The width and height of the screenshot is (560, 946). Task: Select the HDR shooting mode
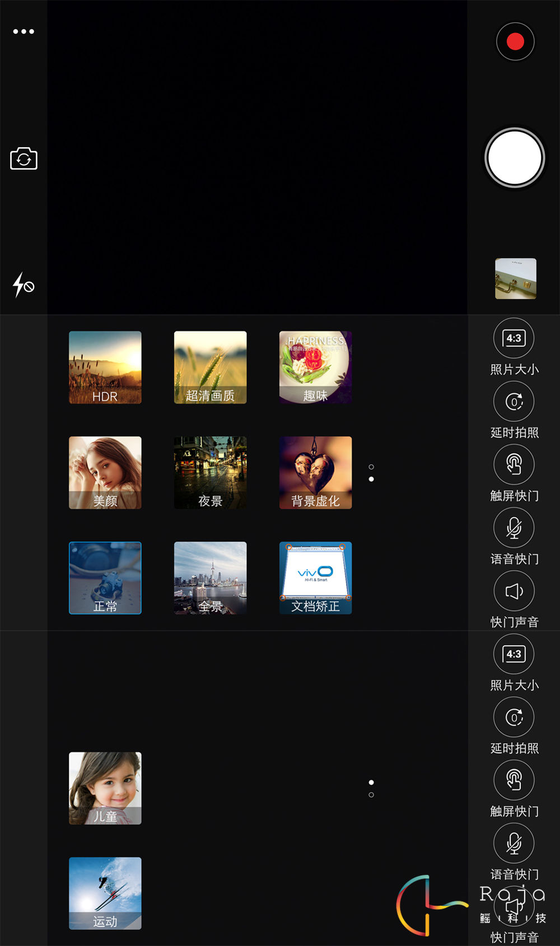click(x=105, y=367)
